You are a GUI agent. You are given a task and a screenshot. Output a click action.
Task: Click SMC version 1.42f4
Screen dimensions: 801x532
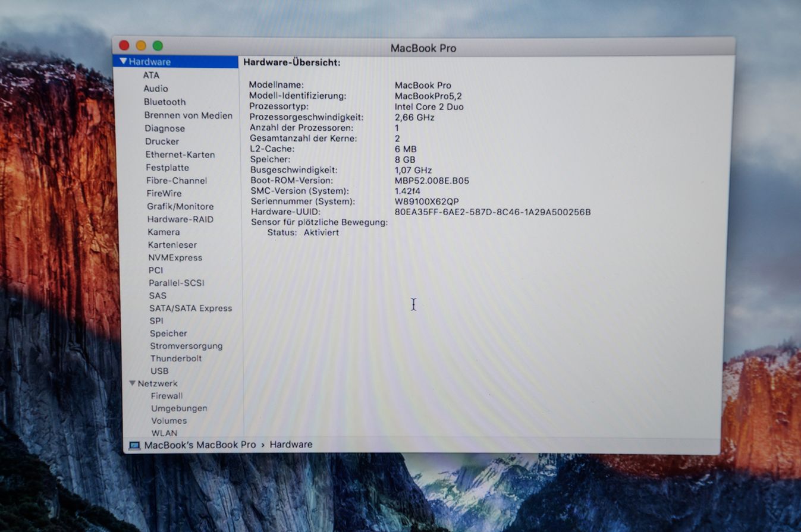tap(408, 191)
